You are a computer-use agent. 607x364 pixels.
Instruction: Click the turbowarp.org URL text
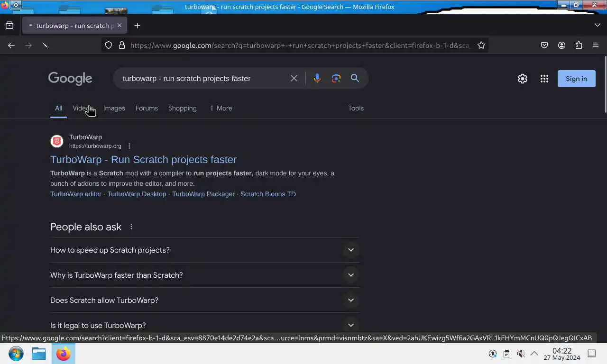pos(95,146)
